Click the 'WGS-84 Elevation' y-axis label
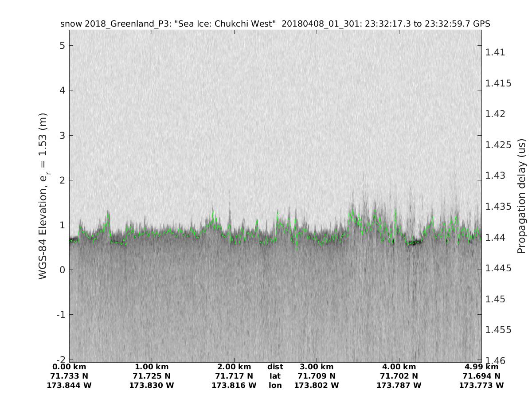 pos(43,196)
